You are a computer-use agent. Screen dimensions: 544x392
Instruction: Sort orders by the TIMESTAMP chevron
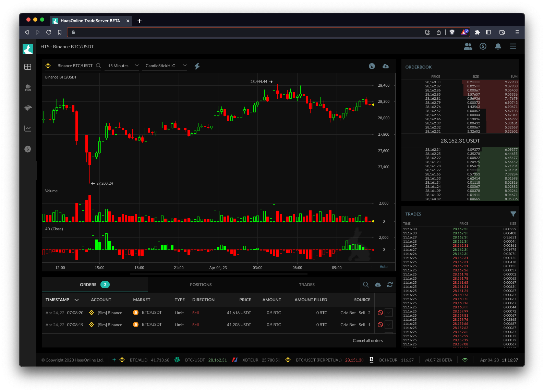(x=77, y=300)
